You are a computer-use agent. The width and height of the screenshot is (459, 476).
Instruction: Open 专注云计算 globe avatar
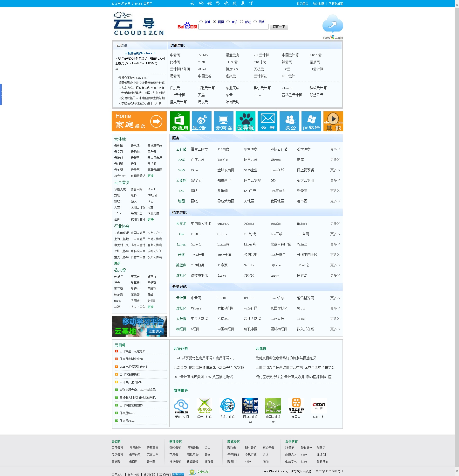point(227,406)
